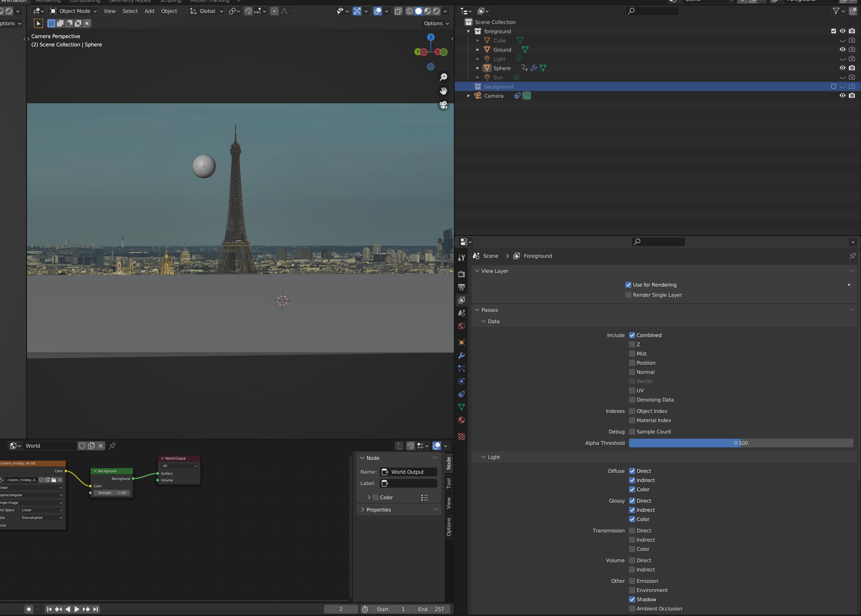This screenshot has width=861, height=616.
Task: Open Global transform orientation dropdown
Action: click(x=206, y=11)
